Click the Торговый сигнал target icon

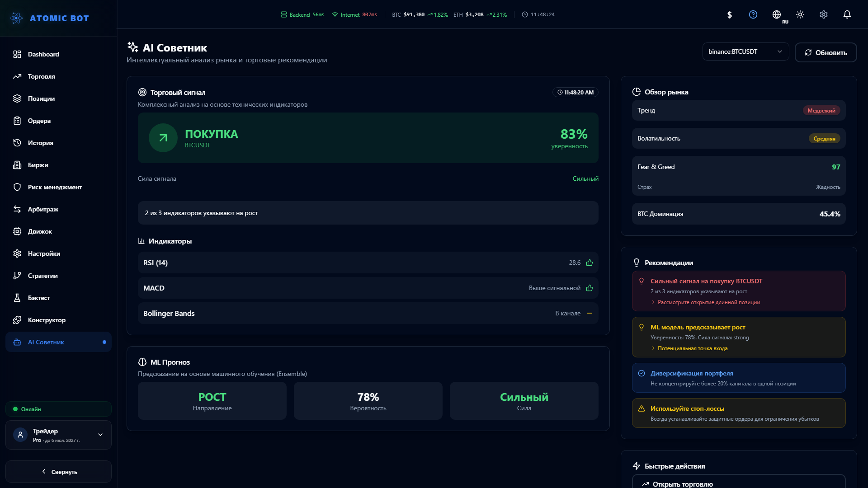point(142,92)
